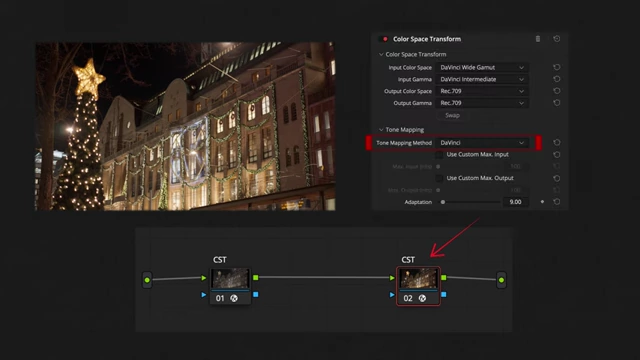Collapse the Tone Mapping section

click(381, 130)
